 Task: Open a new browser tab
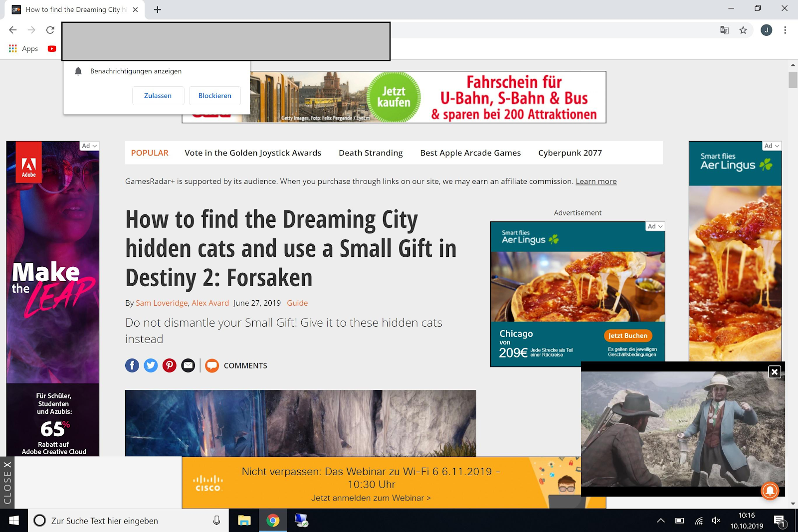click(158, 9)
